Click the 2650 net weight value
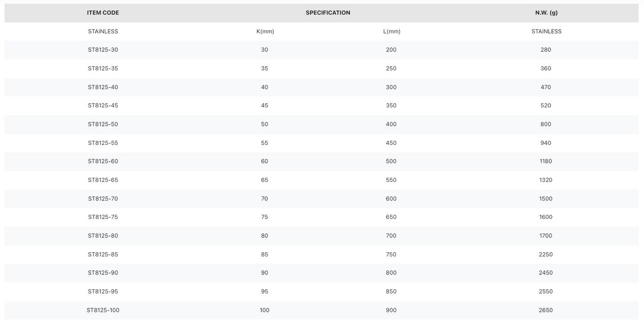Screen dimensions: 644x324 (546, 310)
